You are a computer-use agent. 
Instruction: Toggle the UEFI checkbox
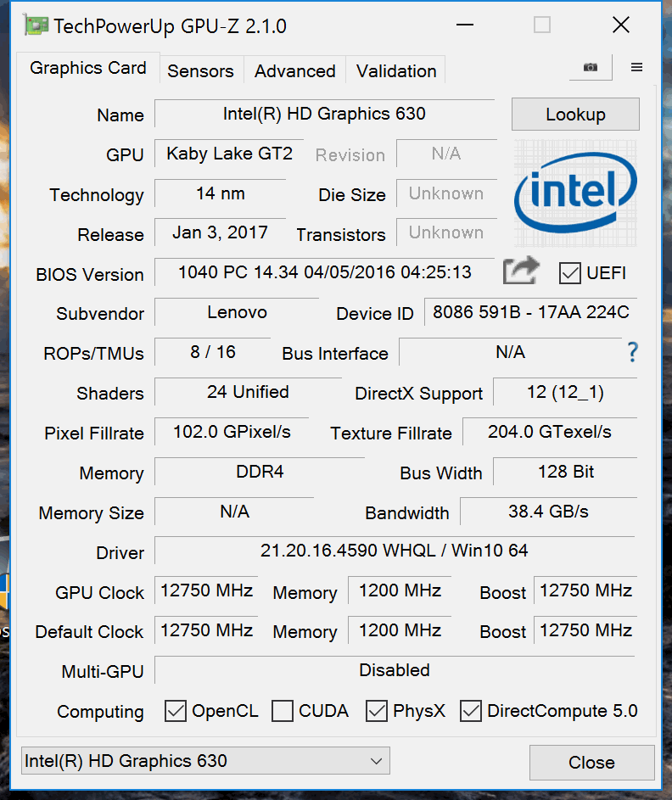569,273
